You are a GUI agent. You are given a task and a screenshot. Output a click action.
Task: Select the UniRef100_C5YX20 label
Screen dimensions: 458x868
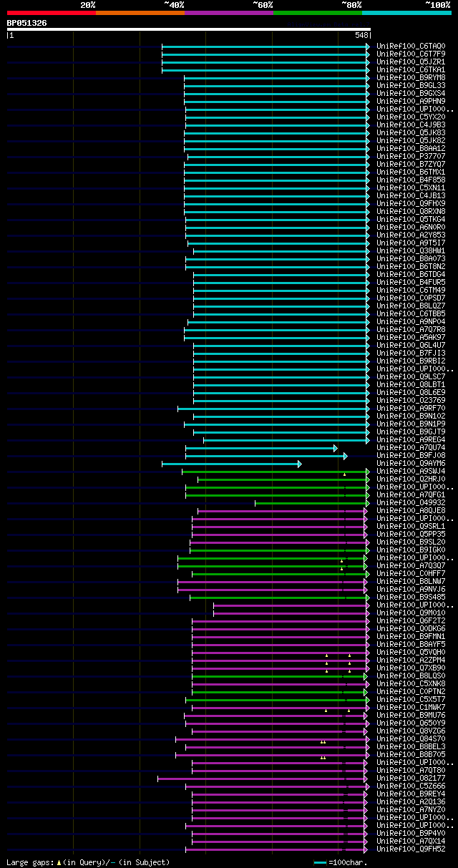(411, 117)
